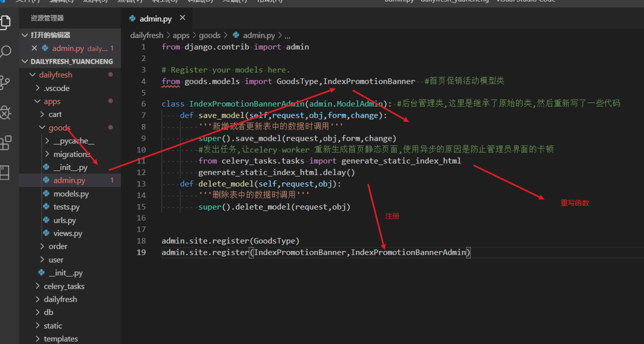Screen dimensions: 644x344
Task: Select admin.py file in the goods folder tree
Action: point(70,180)
